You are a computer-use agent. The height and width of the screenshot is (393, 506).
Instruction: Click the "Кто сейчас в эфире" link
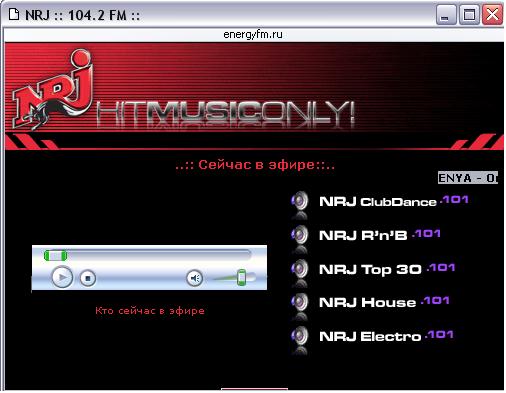tap(150, 311)
